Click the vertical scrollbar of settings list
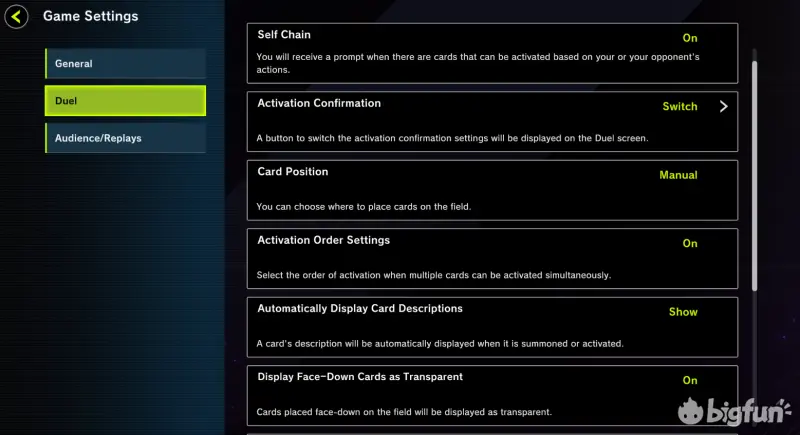800x435 pixels. (x=755, y=170)
